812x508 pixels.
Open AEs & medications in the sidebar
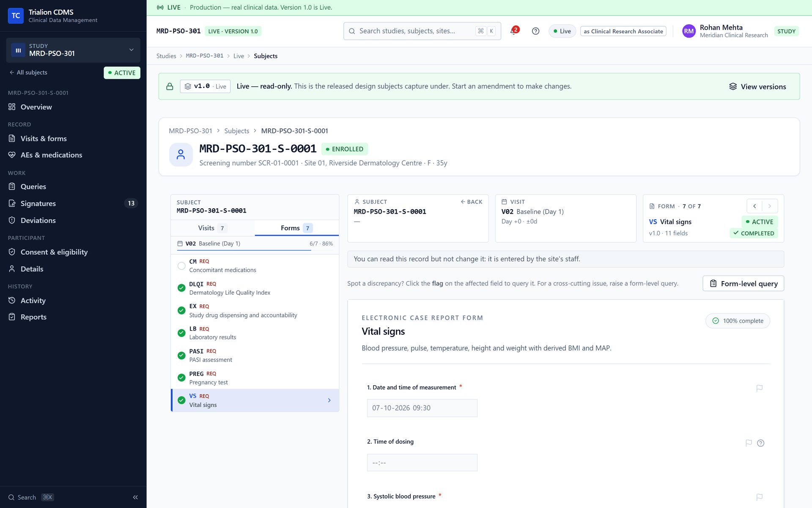73,155
